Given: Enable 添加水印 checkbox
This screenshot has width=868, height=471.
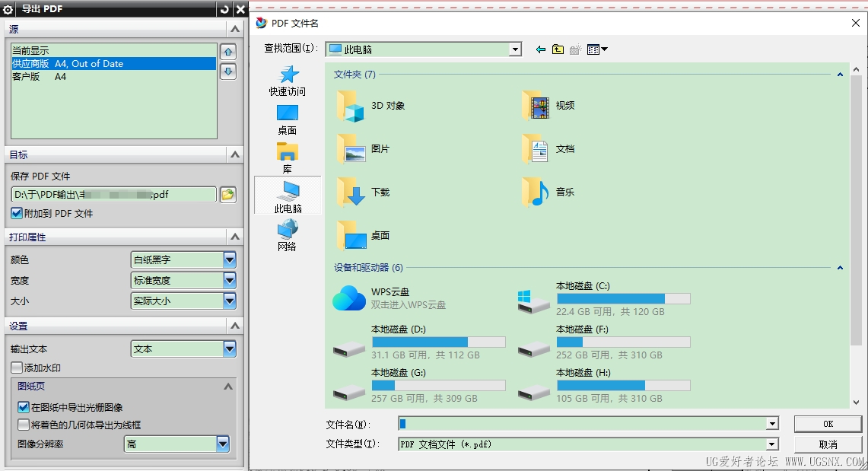Looking at the screenshot, I should click(17, 368).
